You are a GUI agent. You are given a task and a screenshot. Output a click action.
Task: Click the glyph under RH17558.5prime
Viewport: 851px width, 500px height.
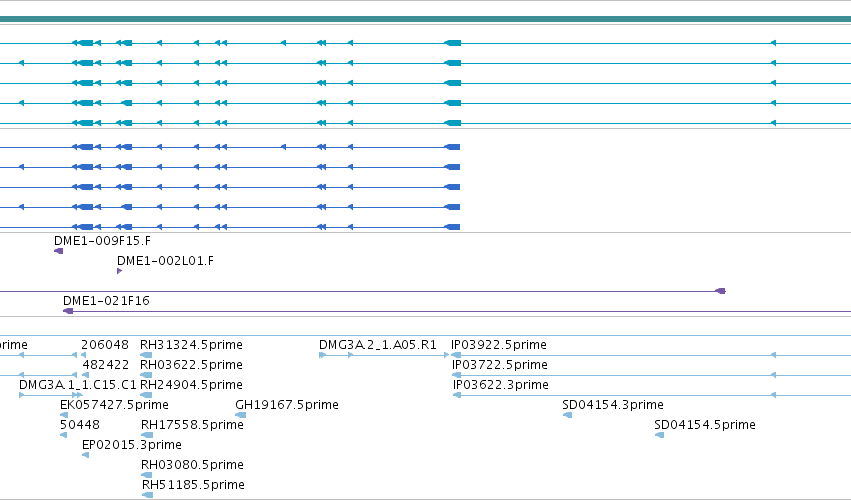pos(147,435)
